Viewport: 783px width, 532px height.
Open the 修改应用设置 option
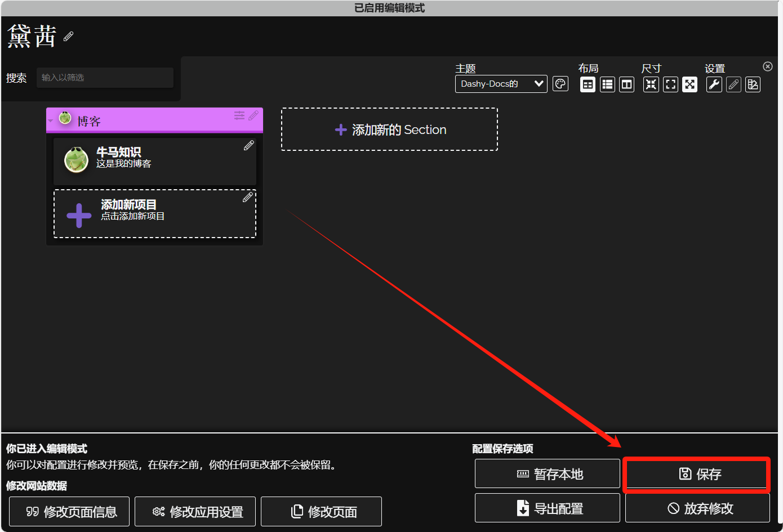click(x=195, y=512)
